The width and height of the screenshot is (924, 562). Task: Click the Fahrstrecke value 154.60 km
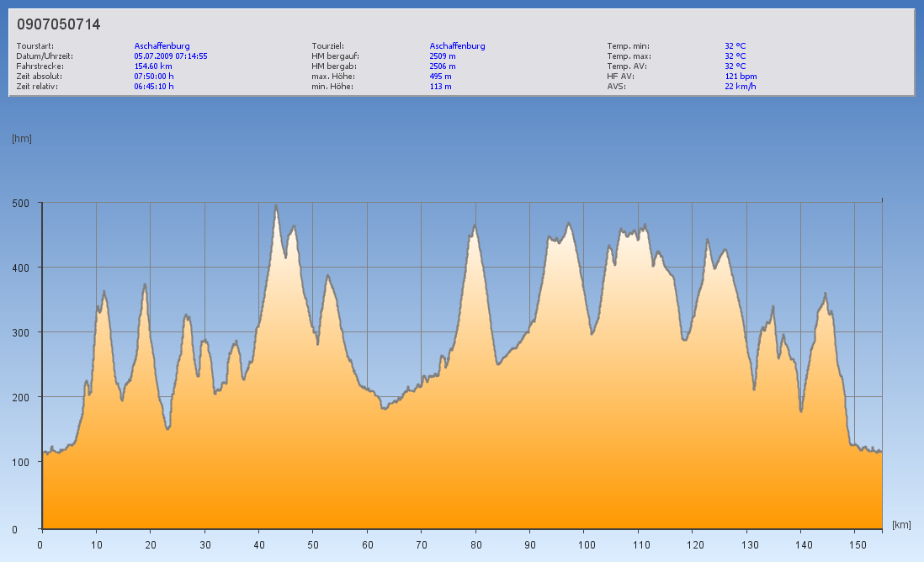point(153,66)
